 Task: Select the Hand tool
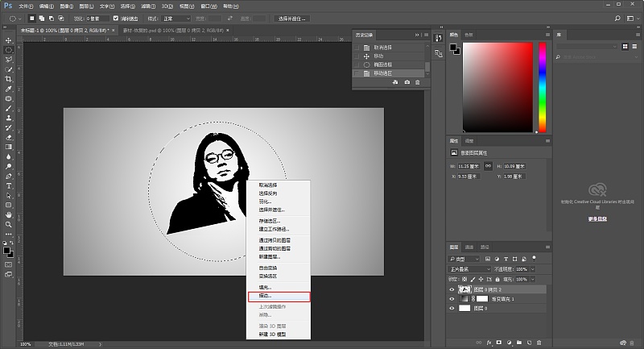click(x=8, y=215)
